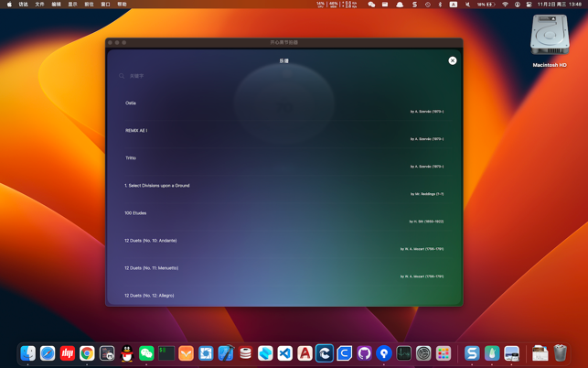Click the composer text of the 12 Duets No. 10 row

(422, 249)
